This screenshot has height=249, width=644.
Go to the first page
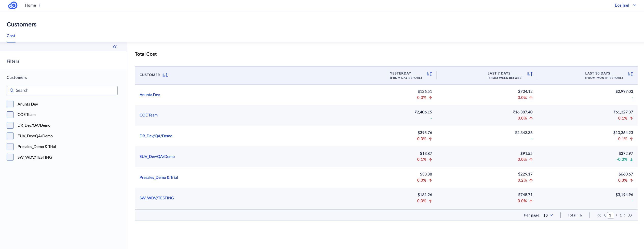599,215
